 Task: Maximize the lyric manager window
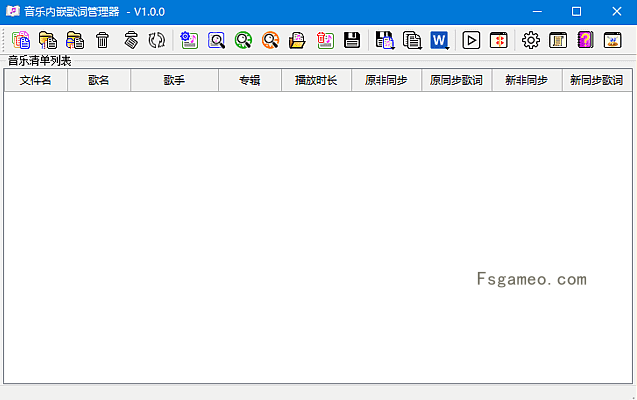coord(576,11)
